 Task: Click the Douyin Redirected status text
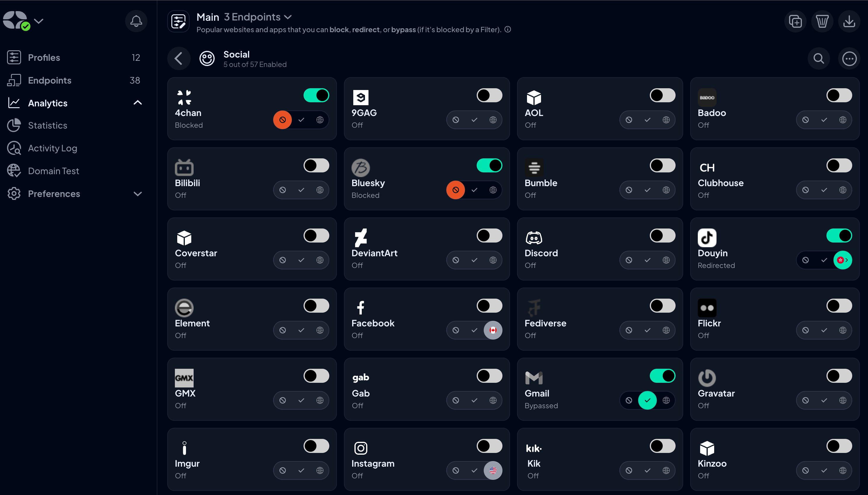pyautogui.click(x=716, y=265)
